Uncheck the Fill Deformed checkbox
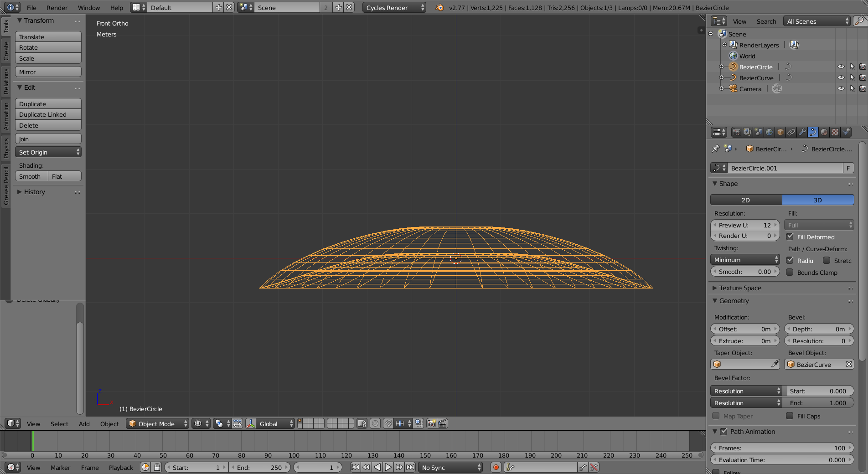868x474 pixels. pyautogui.click(x=790, y=237)
